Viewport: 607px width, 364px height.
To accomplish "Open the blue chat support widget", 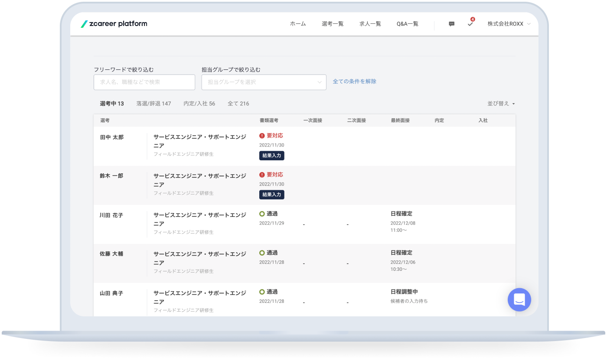I will click(519, 299).
